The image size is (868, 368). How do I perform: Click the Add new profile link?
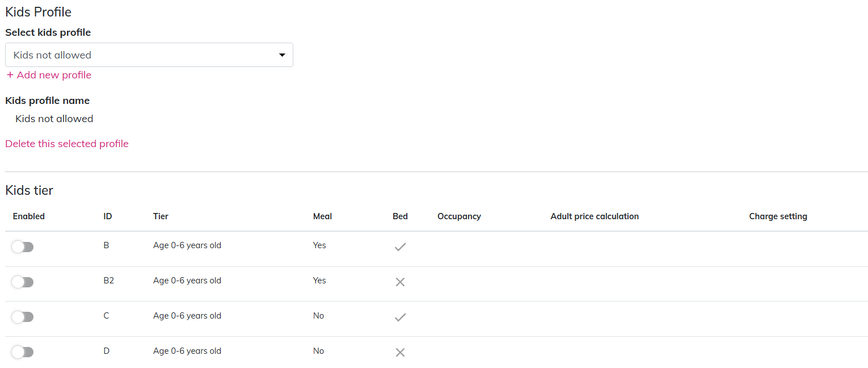pos(49,75)
